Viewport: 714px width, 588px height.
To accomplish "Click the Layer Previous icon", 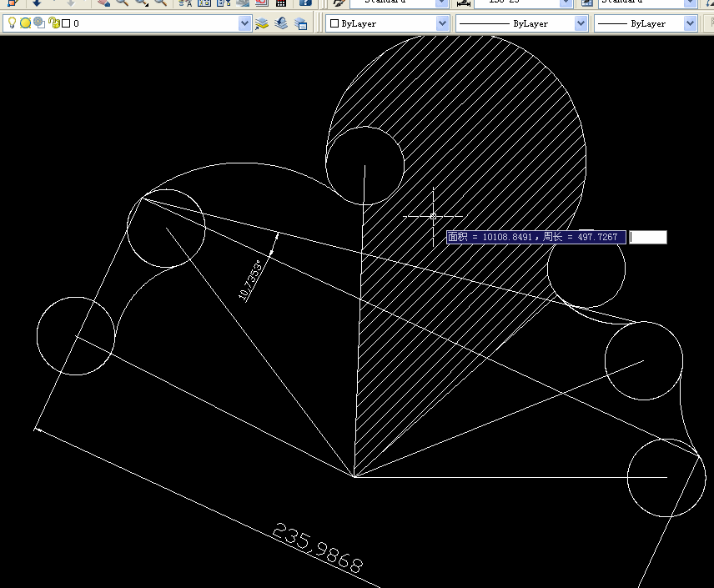I will point(281,23).
